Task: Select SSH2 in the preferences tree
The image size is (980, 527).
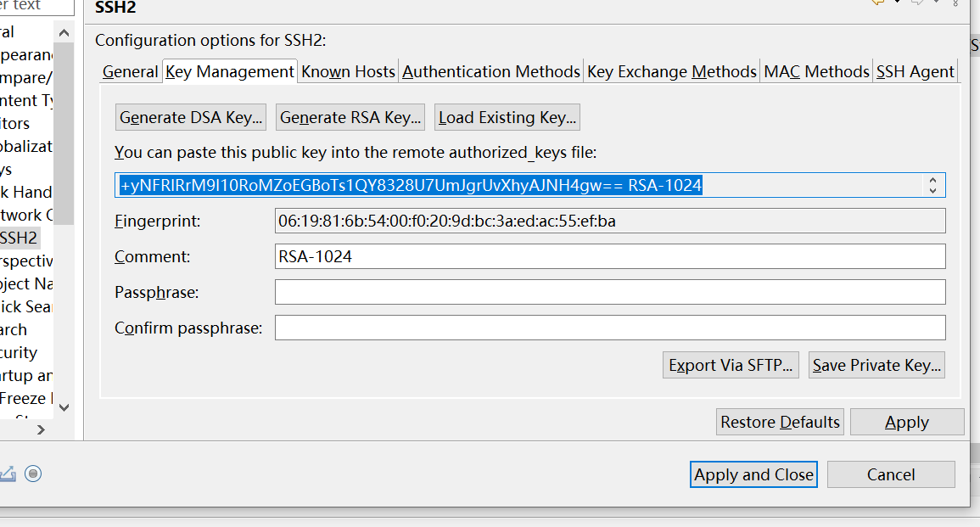Action: (19, 238)
